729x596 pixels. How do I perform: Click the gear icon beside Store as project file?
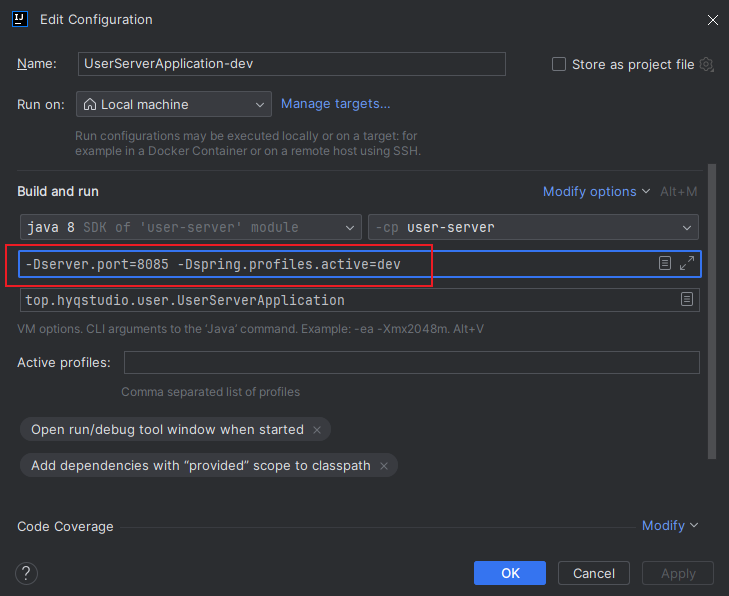(x=706, y=64)
